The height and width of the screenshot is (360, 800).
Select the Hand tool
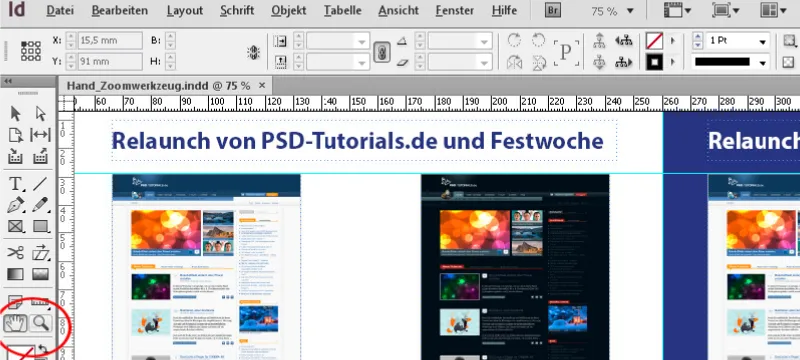pos(15,323)
